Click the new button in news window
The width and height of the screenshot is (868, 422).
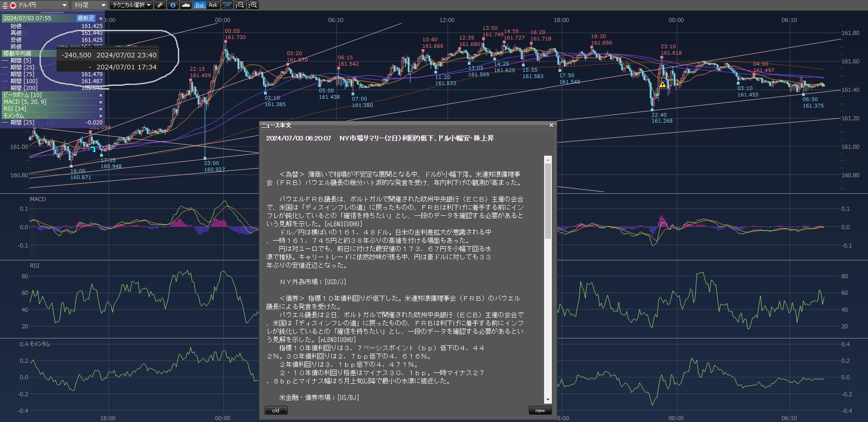(x=540, y=411)
